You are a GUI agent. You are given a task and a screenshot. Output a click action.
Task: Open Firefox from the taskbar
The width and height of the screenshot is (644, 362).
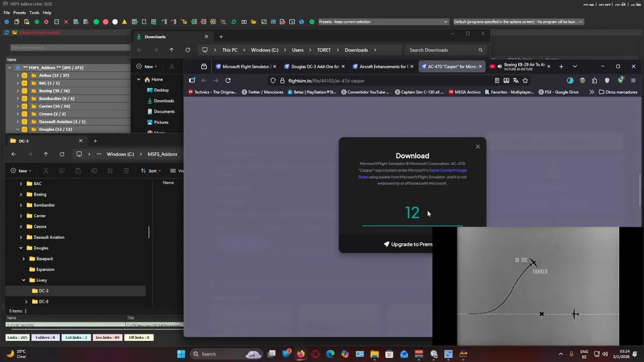(x=300, y=354)
